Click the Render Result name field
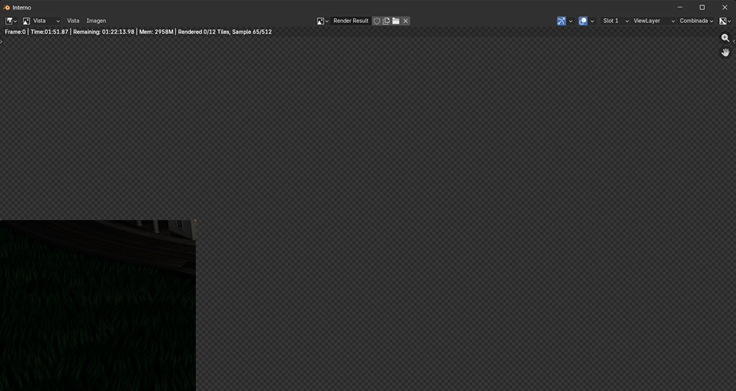The image size is (736, 391). point(351,21)
